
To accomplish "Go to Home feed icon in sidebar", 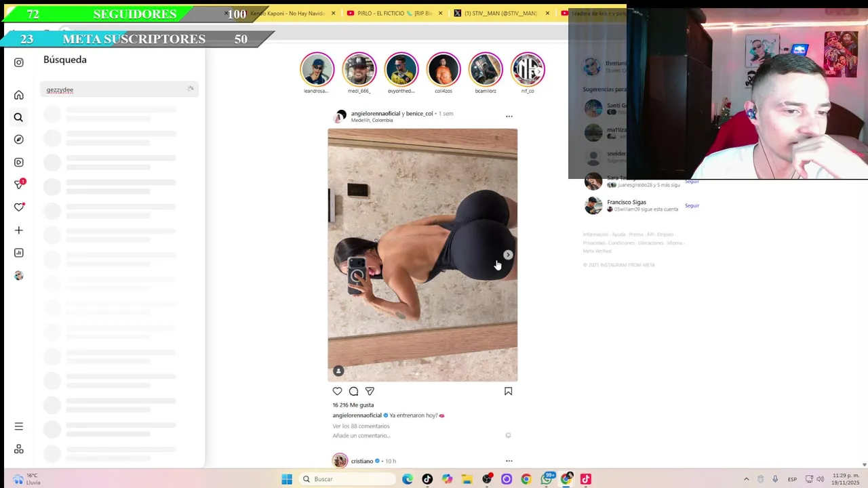I will [x=19, y=95].
